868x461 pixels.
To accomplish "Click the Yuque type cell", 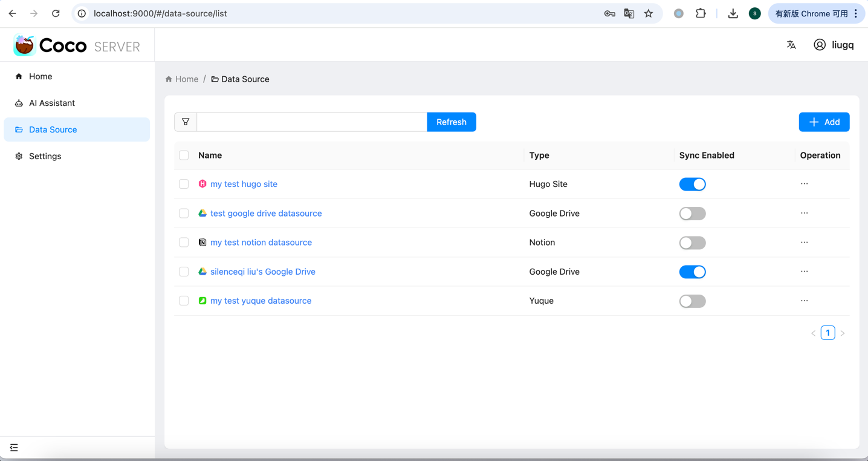I will [541, 301].
